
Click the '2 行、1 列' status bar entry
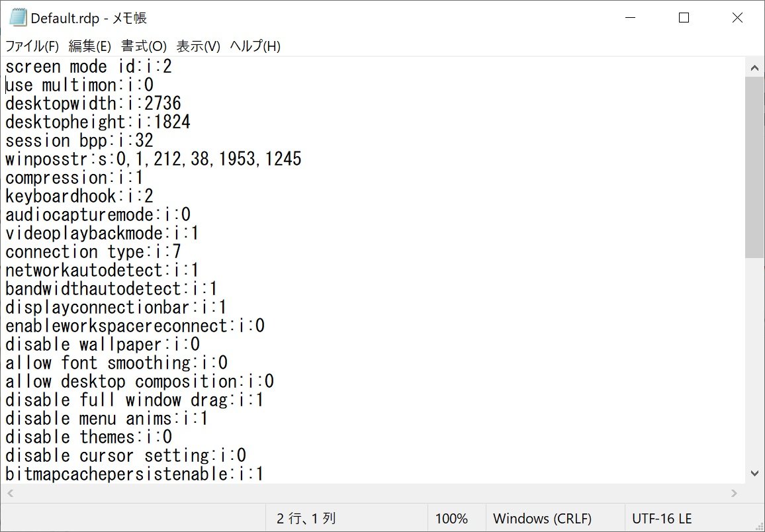point(306,518)
